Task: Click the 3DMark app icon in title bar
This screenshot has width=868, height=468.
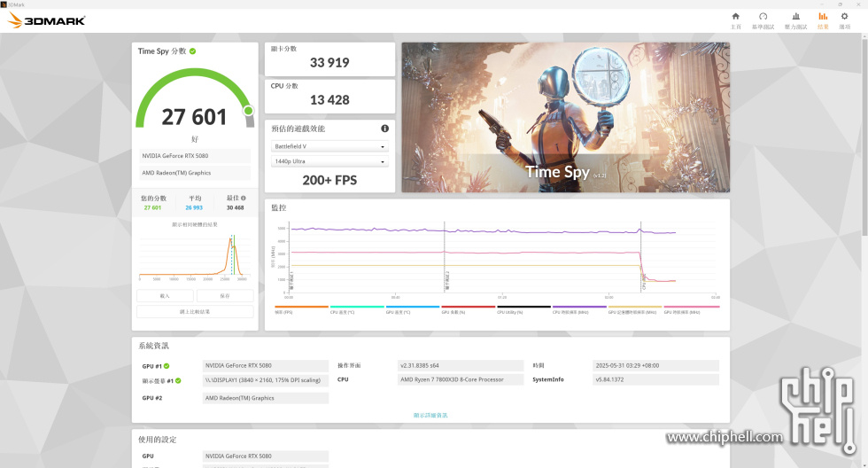Action: tap(4, 4)
